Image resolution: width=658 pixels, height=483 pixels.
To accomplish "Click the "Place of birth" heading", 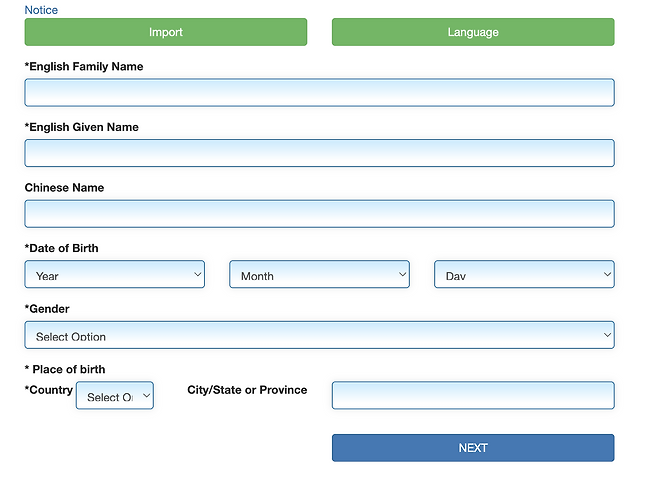I will pos(65,370).
